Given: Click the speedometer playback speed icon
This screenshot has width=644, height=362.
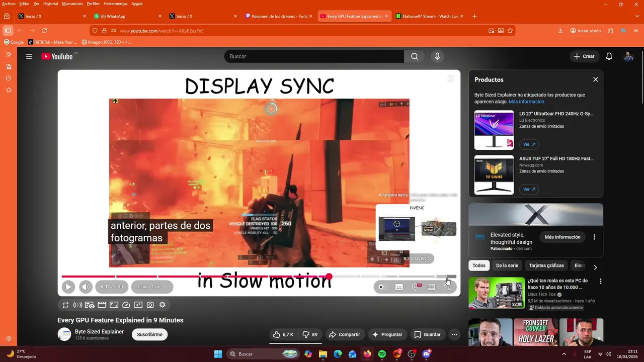Looking at the screenshot, I should tap(126, 305).
